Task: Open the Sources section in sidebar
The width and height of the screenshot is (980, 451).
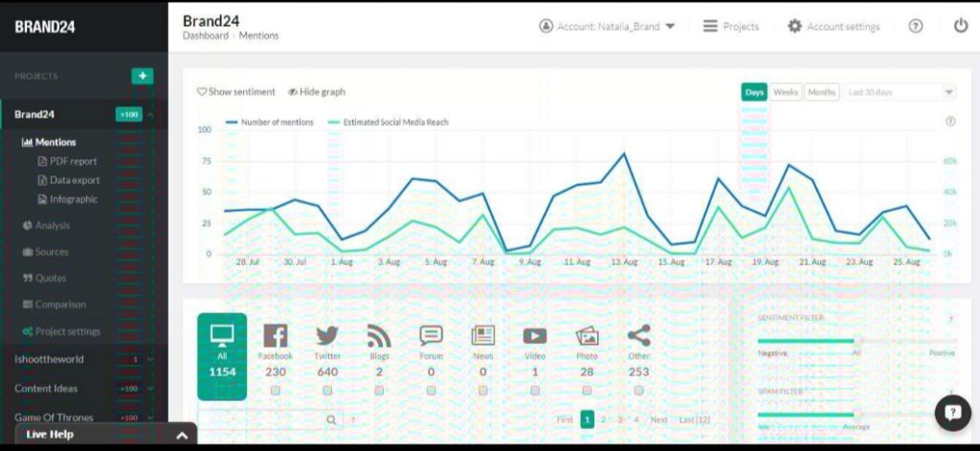Action: [46, 252]
